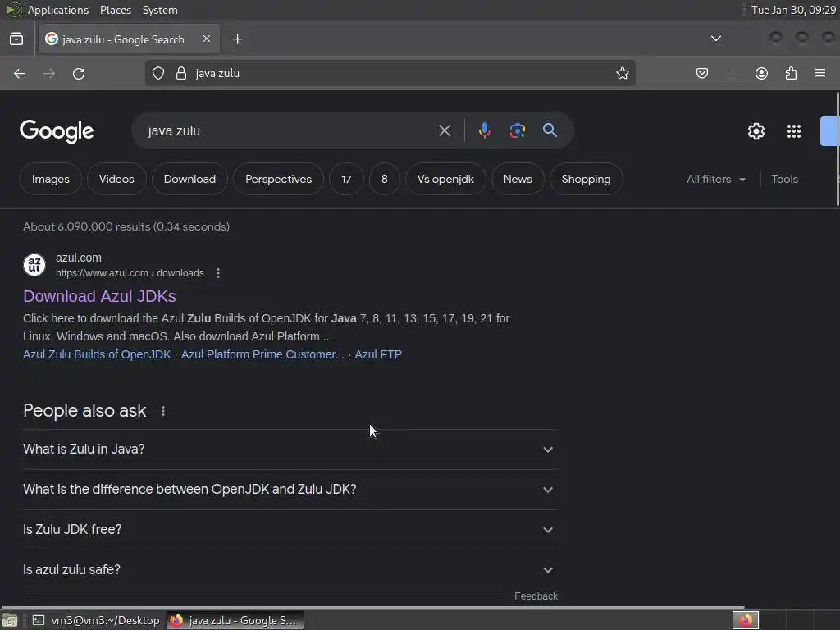Open the All filters dropdown
The image size is (840, 630).
716,179
